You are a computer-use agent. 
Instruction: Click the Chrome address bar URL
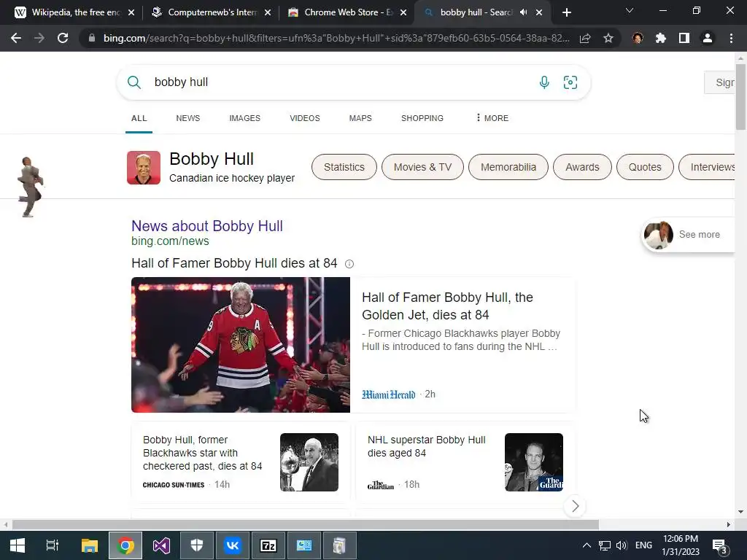(336, 38)
